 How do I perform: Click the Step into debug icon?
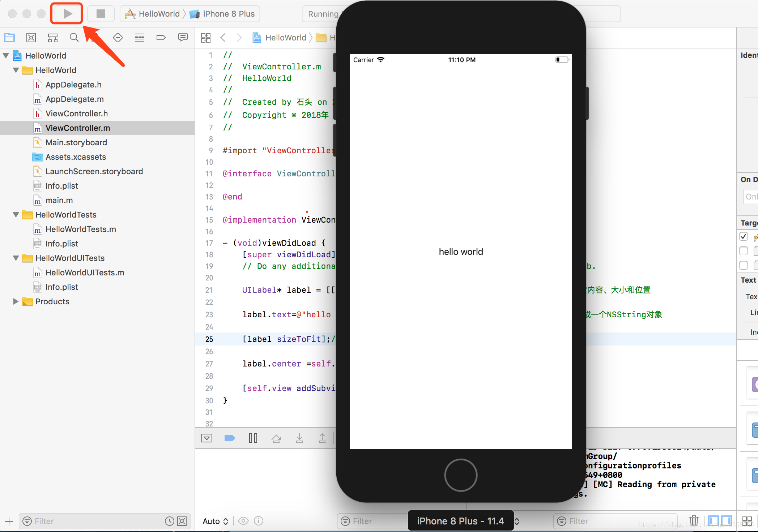coord(299,438)
